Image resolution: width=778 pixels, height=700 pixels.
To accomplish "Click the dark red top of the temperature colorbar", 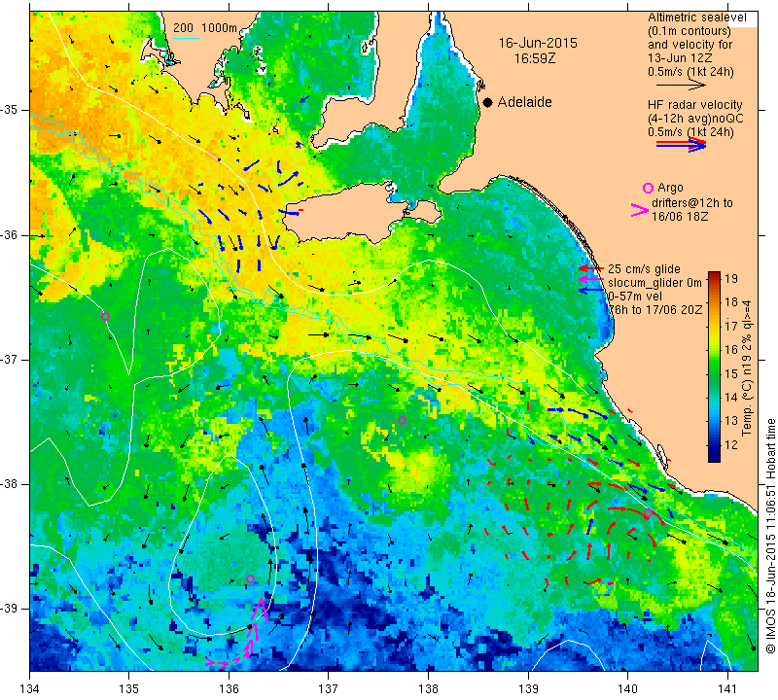I will [x=714, y=275].
